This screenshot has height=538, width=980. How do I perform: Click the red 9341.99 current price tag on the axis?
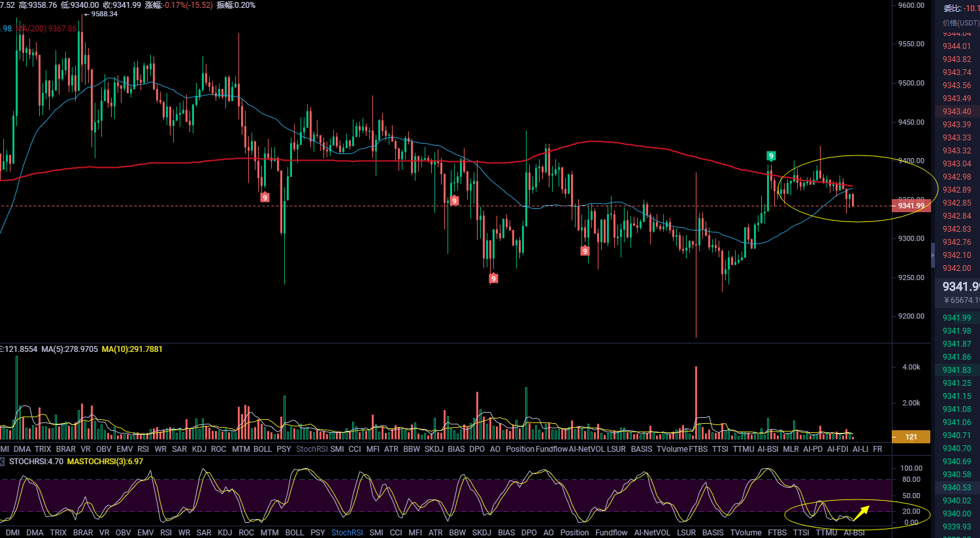911,206
